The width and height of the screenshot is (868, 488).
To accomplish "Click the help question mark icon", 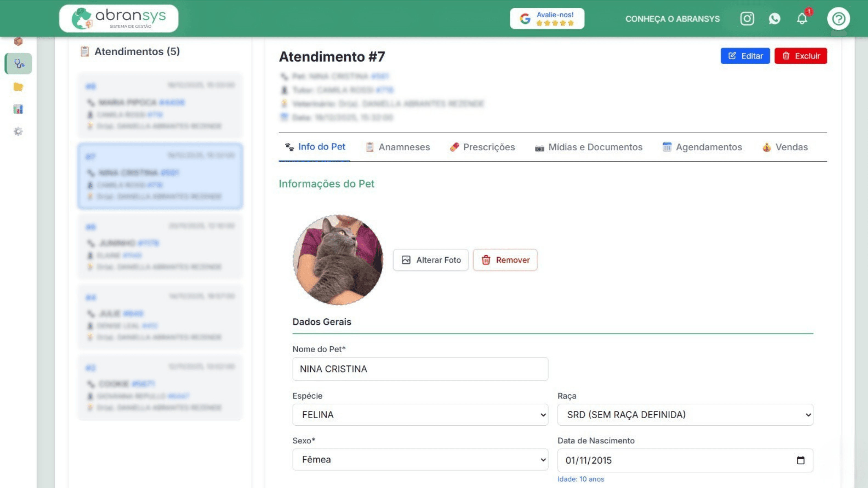I will (838, 19).
